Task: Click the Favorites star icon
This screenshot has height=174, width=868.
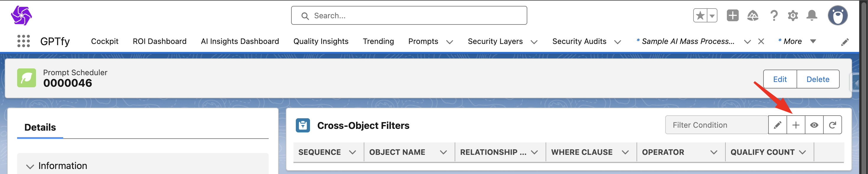Action: pos(700,15)
